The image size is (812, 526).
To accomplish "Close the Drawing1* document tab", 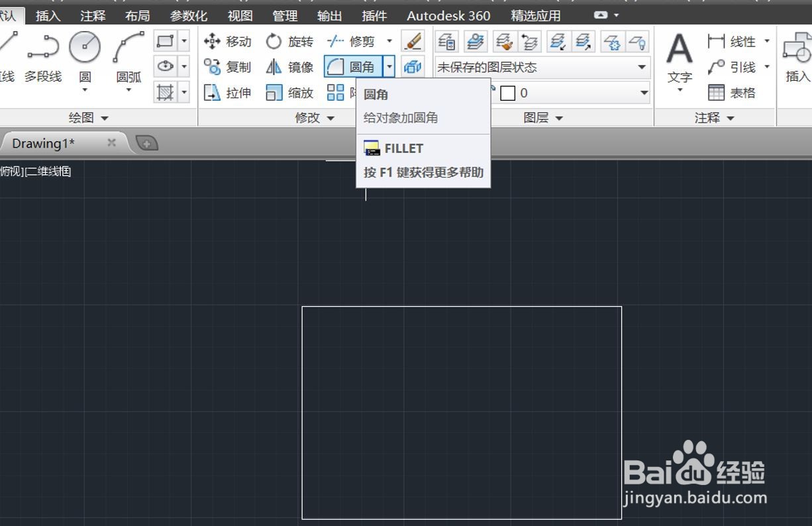I will (111, 142).
